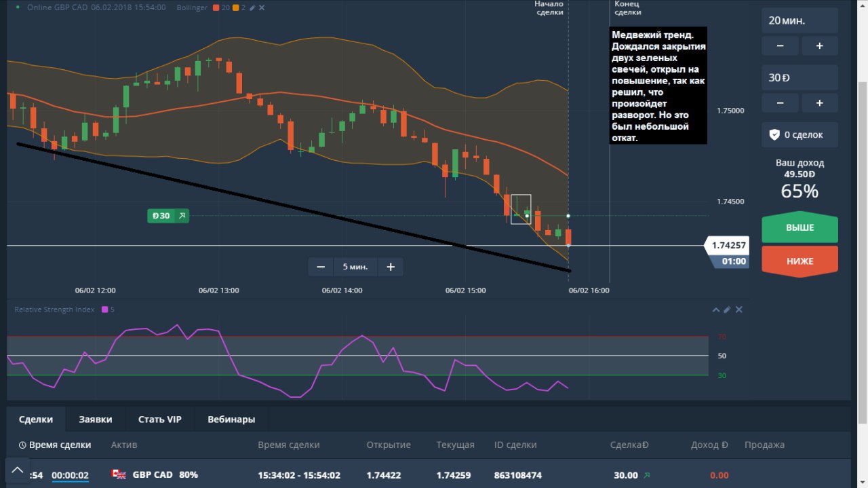The height and width of the screenshot is (488, 868).
Task: Click the 00:00:02 countdown timer link
Action: click(70, 476)
